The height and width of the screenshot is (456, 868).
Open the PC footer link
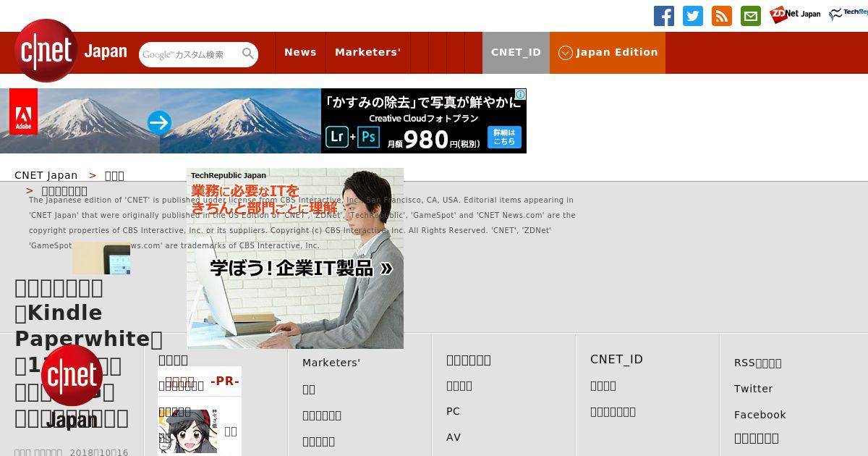tap(453, 411)
